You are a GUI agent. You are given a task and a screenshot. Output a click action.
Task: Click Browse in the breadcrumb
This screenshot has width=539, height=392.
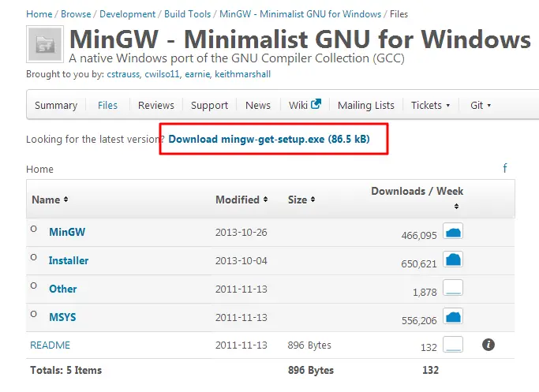tap(76, 14)
